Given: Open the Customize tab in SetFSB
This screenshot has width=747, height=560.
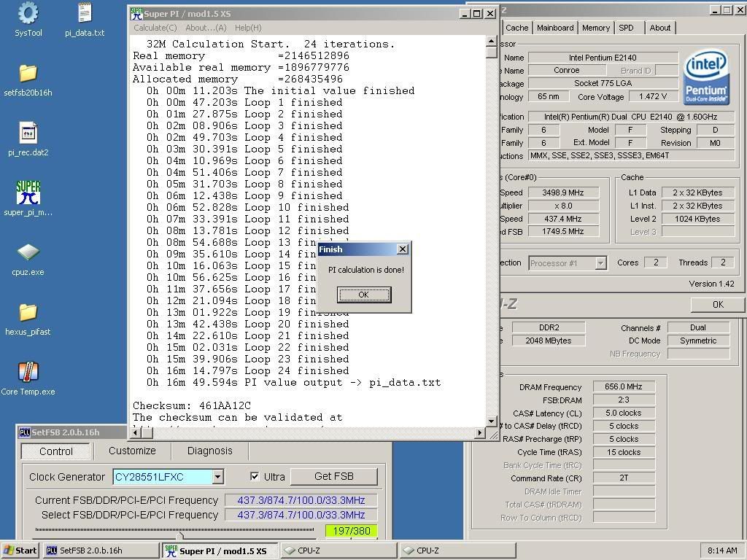Looking at the screenshot, I should click(x=132, y=451).
